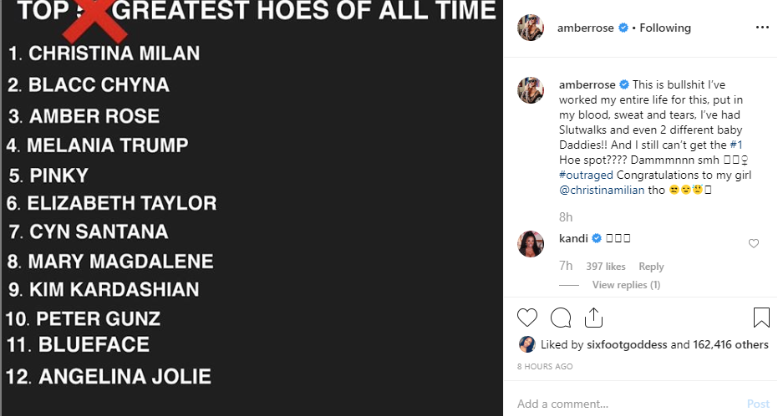This screenshot has width=777, height=416.
Task: Click amberrose's avatar beside the caption
Action: [x=530, y=89]
